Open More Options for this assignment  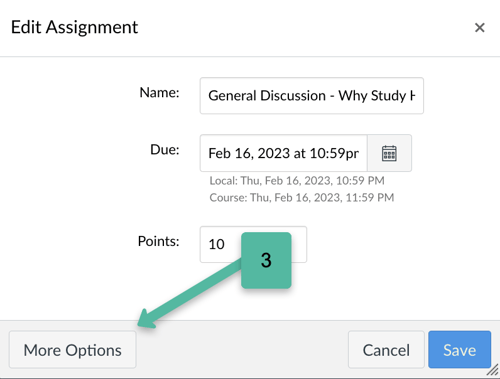[72, 350]
